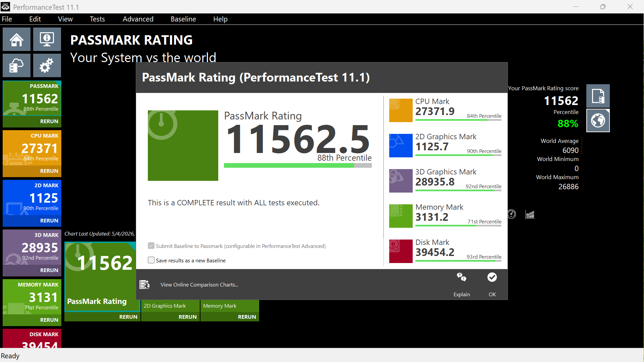Open the cloud baseline management icon
Image resolution: width=644 pixels, height=362 pixels.
pos(16,65)
